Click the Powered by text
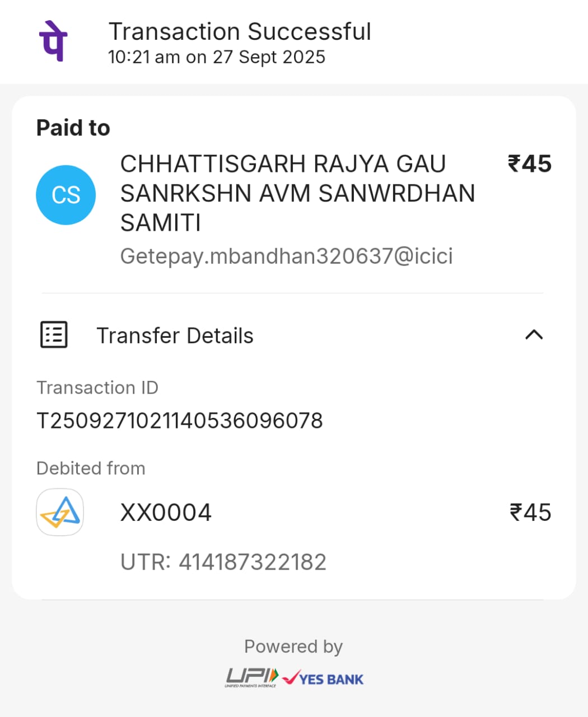 coord(293,646)
